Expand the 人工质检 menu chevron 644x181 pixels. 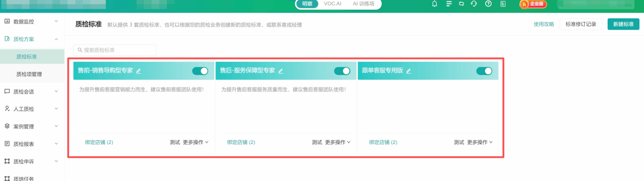pyautogui.click(x=56, y=109)
